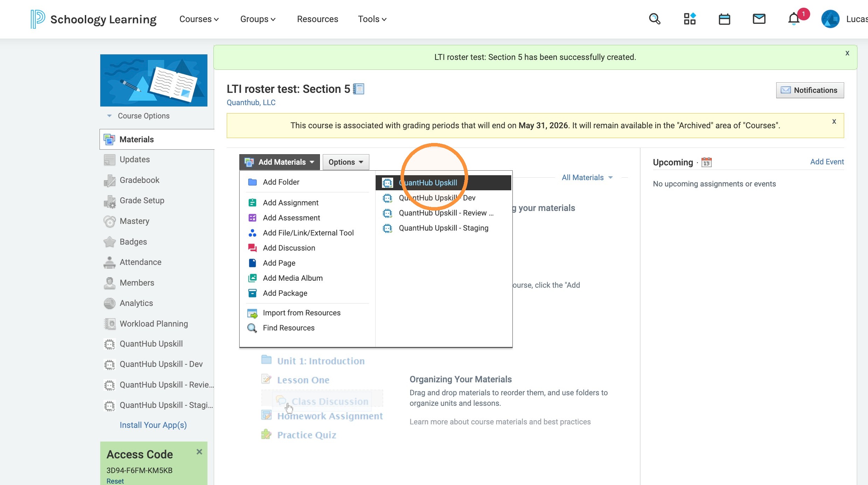
Task: Click the Import from Resources icon
Action: [x=252, y=313]
